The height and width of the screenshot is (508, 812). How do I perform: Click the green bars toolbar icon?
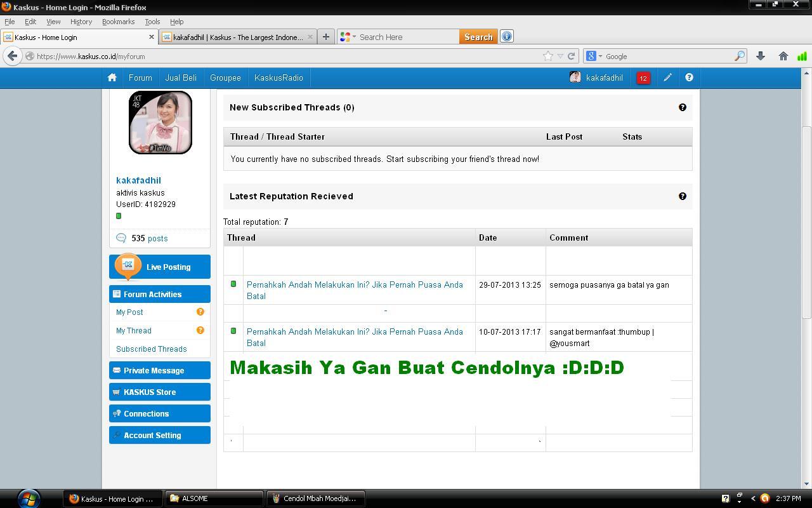(x=802, y=56)
